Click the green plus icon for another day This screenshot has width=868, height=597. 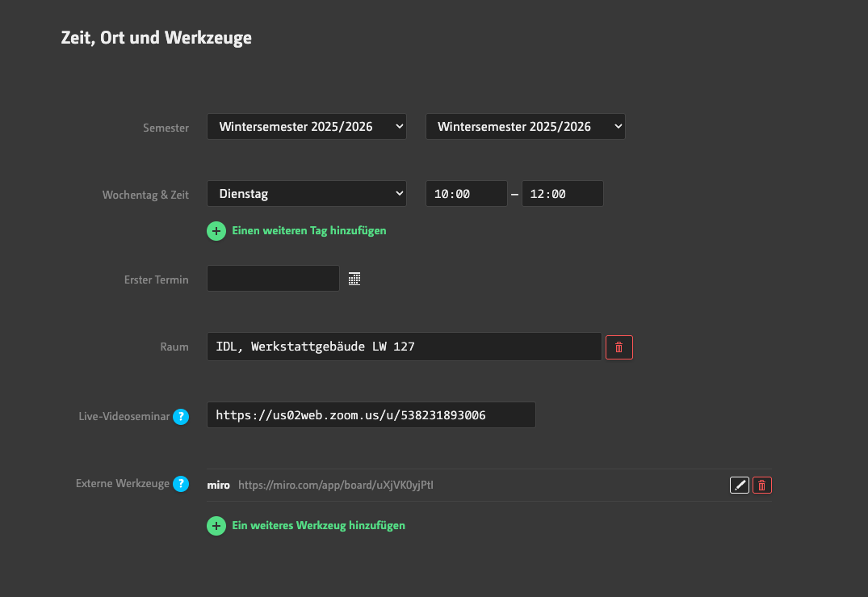click(x=216, y=231)
